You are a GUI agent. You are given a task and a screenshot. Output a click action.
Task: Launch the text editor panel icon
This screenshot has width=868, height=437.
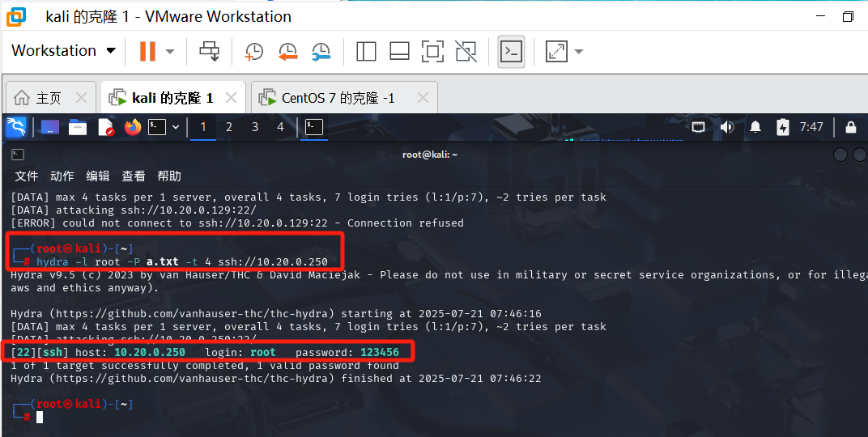tap(106, 127)
